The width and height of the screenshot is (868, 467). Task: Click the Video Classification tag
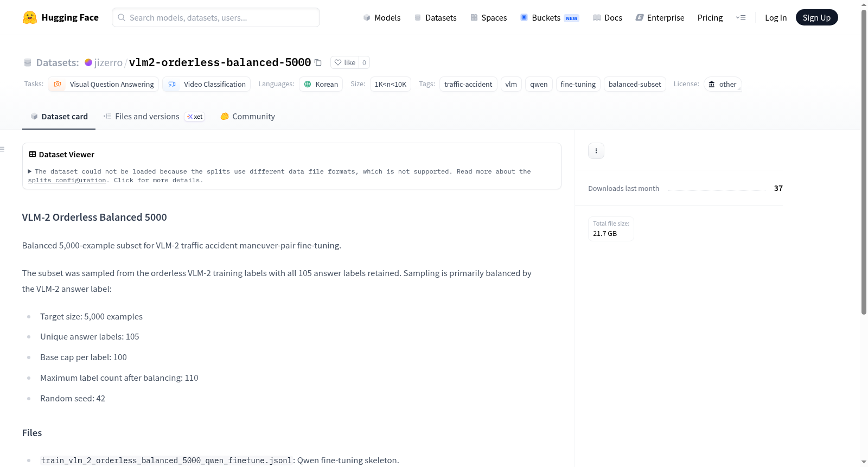click(207, 84)
